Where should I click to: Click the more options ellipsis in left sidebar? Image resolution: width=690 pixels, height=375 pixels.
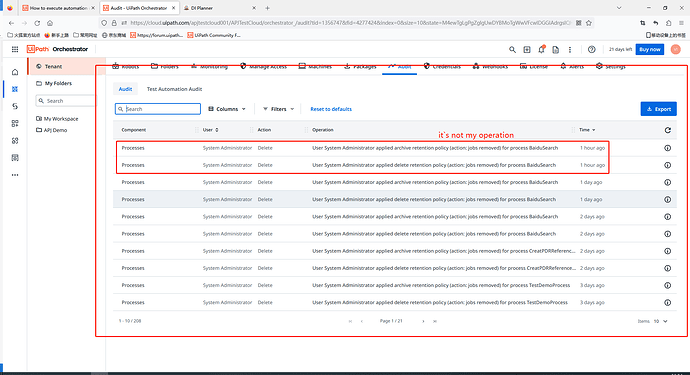(15, 175)
